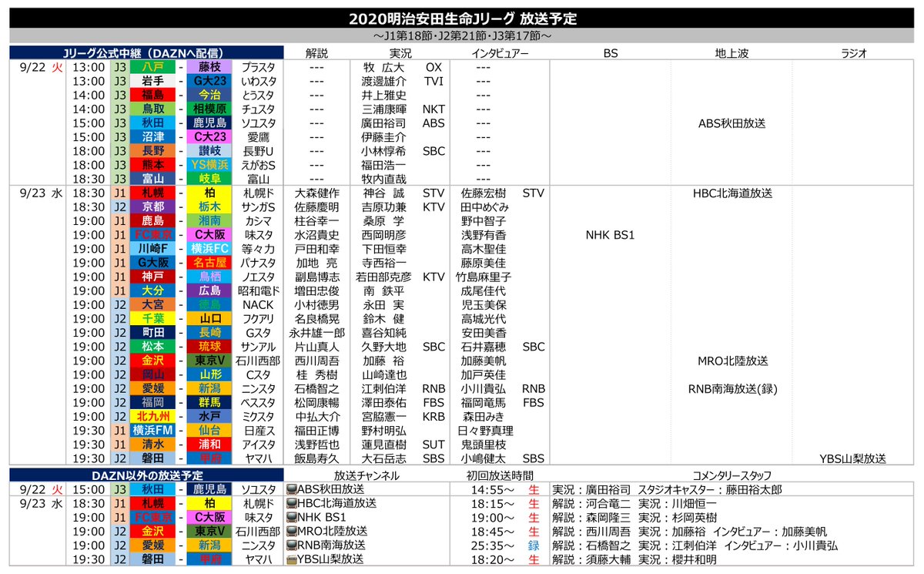The width and height of the screenshot is (924, 574).
Task: Click the 讃岐 team cell
Action: pyautogui.click(x=209, y=150)
